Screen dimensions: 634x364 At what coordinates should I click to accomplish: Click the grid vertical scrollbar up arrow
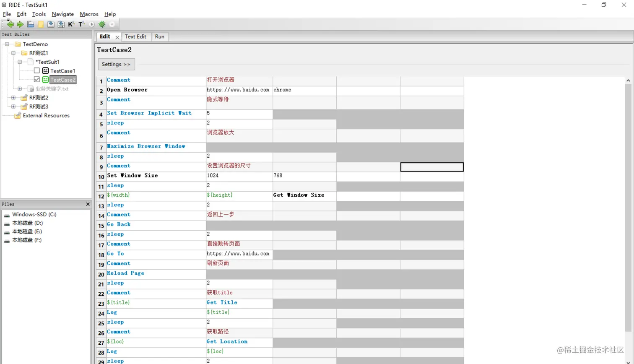pyautogui.click(x=628, y=81)
